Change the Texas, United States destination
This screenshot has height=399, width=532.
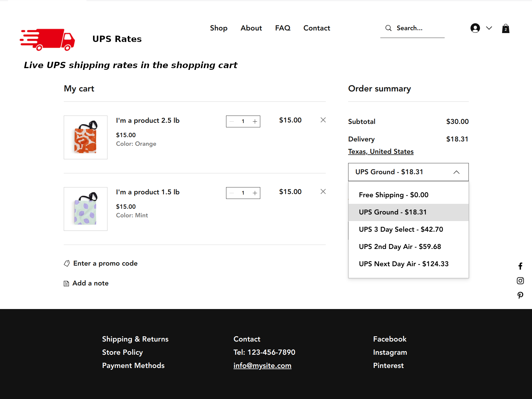click(381, 151)
